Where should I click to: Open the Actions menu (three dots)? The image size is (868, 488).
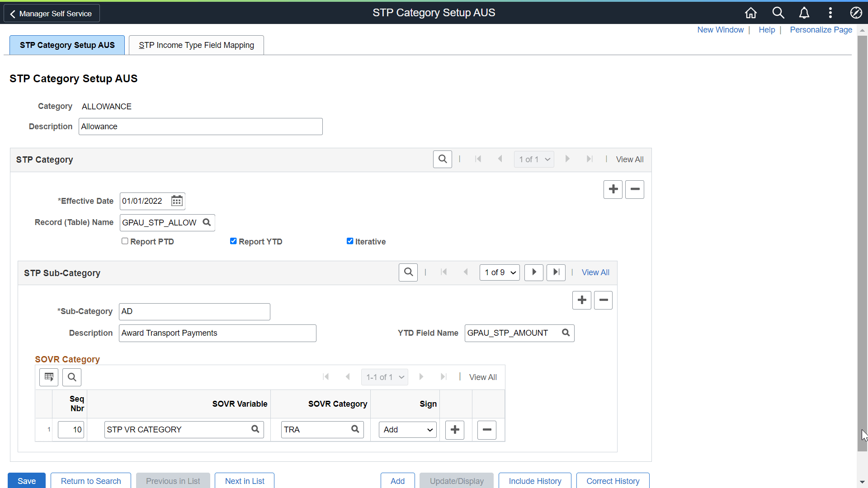830,13
